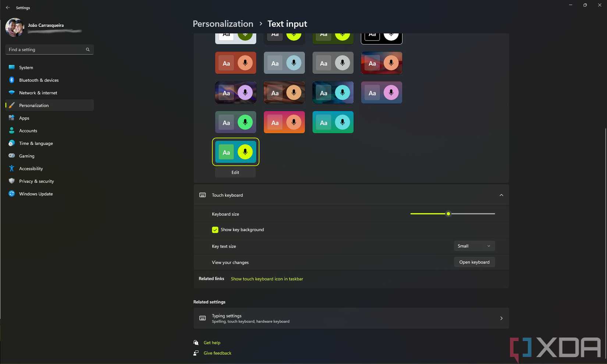Click the Open keyboard button
607x364 pixels.
click(x=474, y=262)
